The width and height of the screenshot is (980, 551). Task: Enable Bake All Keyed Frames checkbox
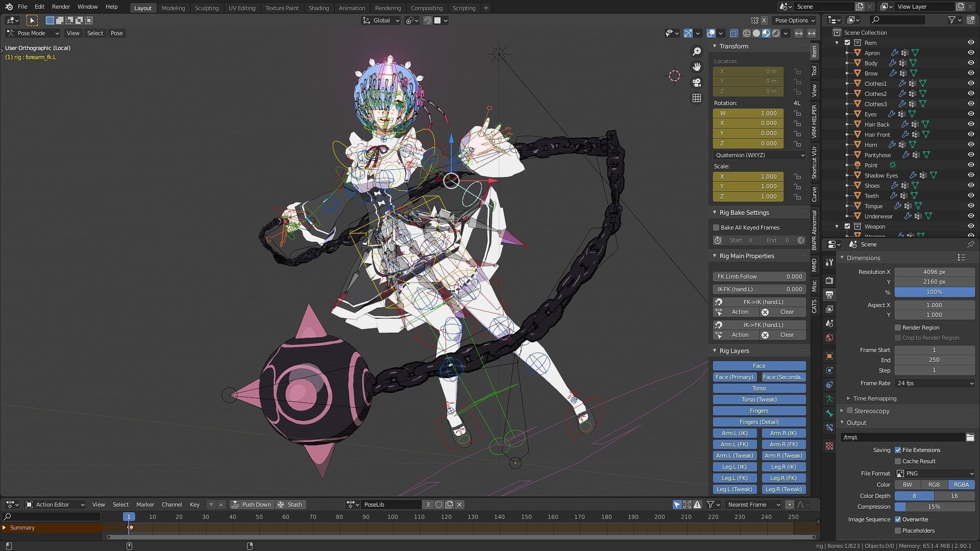tap(716, 228)
